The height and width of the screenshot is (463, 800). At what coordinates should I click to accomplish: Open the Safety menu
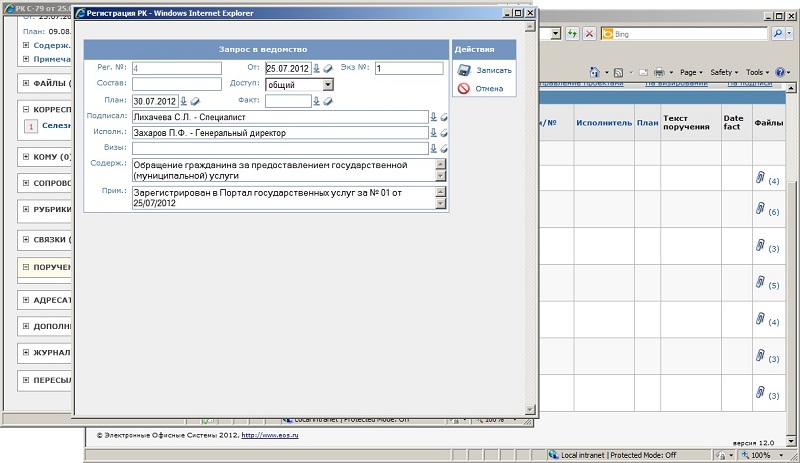click(x=723, y=73)
